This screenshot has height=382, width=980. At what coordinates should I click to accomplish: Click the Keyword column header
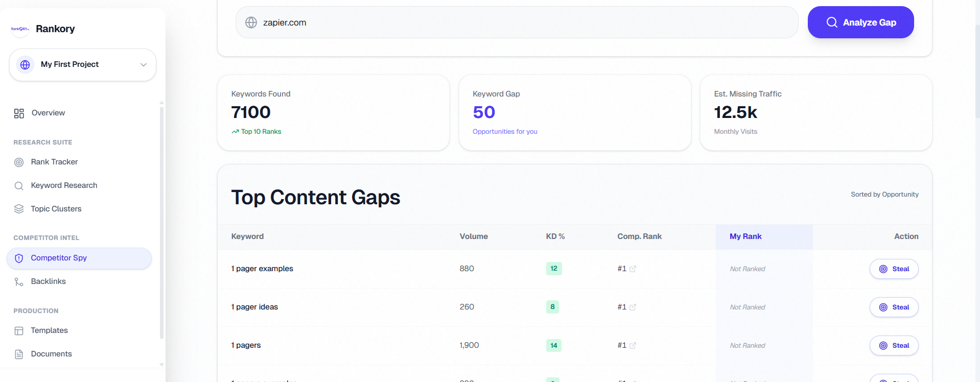tap(247, 236)
